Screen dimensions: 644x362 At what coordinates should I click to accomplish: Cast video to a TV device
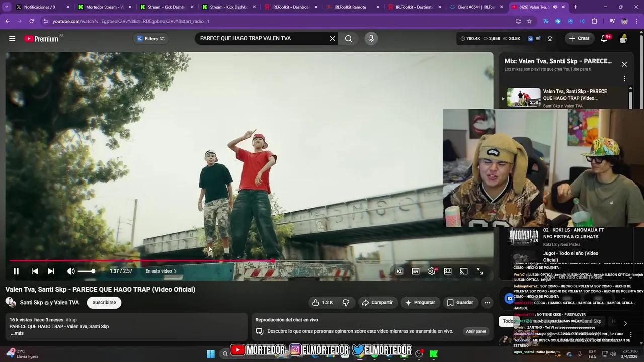pyautogui.click(x=464, y=271)
